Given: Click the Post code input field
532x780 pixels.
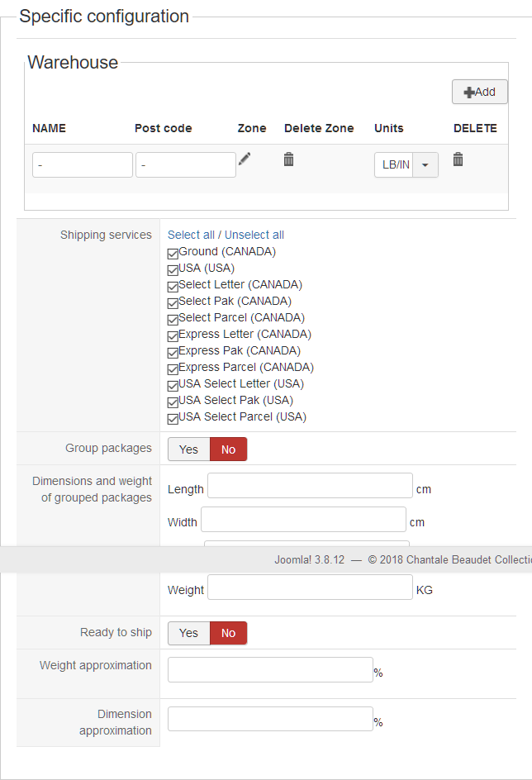Looking at the screenshot, I should pyautogui.click(x=186, y=164).
